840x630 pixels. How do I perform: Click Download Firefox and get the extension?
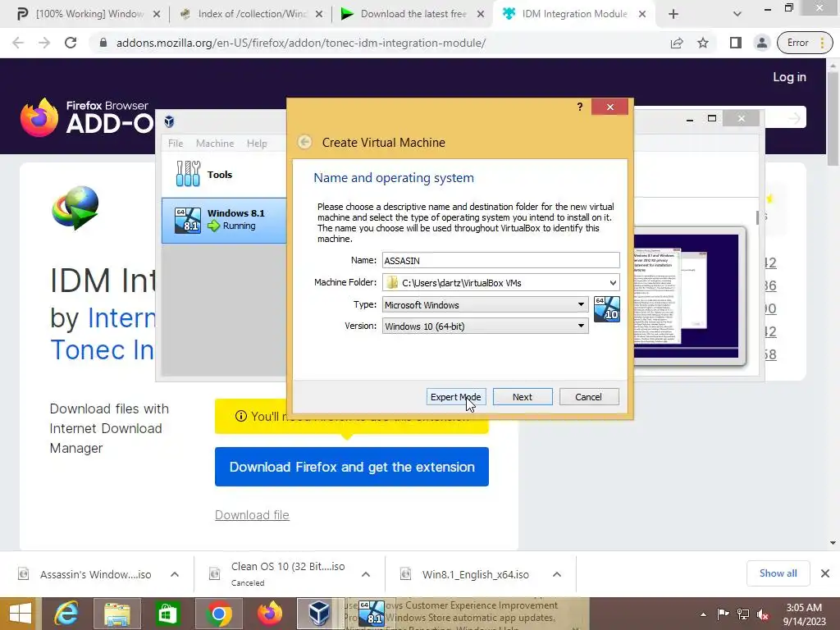pos(351,467)
